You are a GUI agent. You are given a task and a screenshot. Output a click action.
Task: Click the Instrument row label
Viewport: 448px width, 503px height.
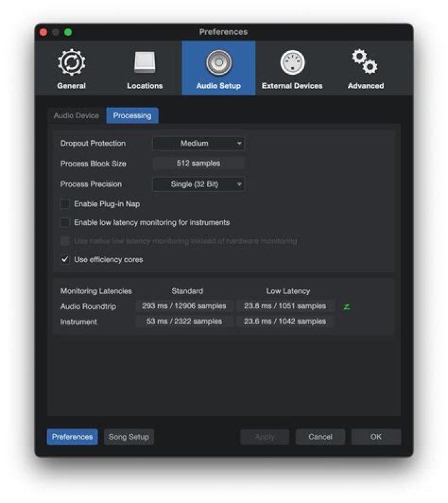pos(78,322)
